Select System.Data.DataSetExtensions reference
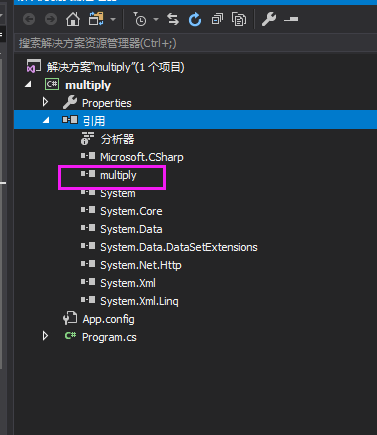 pyautogui.click(x=179, y=247)
